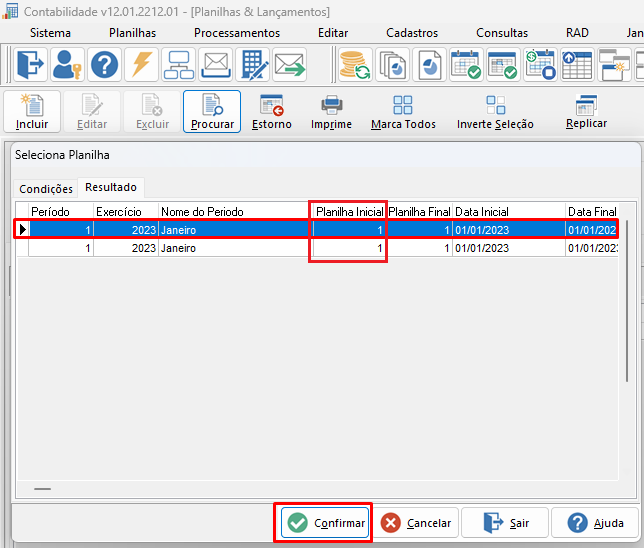Click the Procurar search button
Viewport: 644px width, 548px height.
click(212, 112)
